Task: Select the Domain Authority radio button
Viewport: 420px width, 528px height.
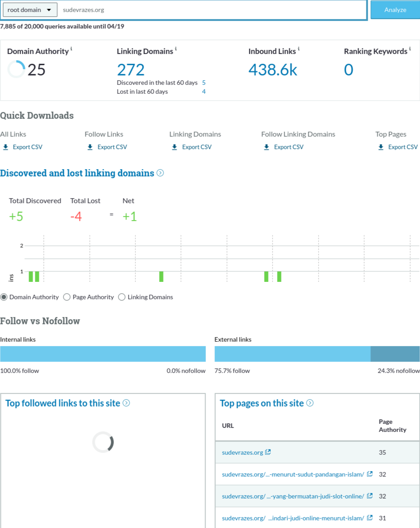Action: (x=4, y=297)
